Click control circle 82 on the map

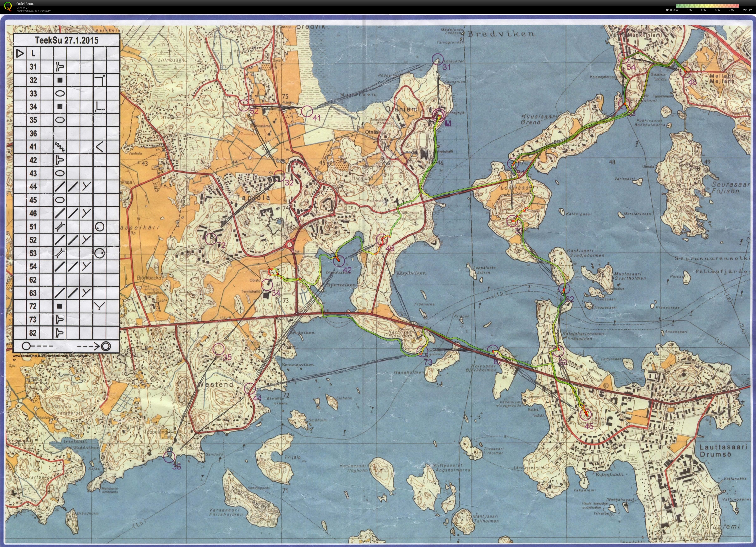pos(493,351)
